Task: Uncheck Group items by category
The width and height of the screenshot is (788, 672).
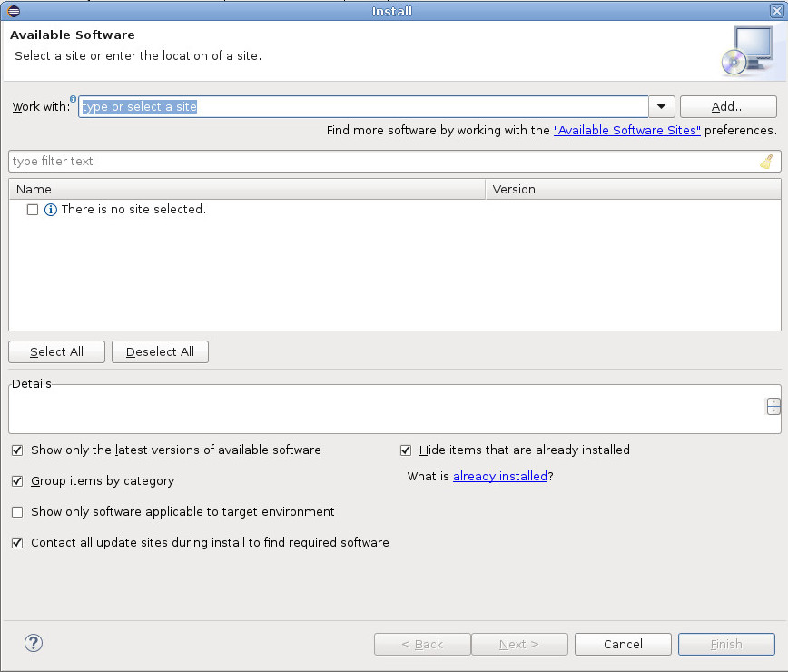Action: click(x=16, y=480)
